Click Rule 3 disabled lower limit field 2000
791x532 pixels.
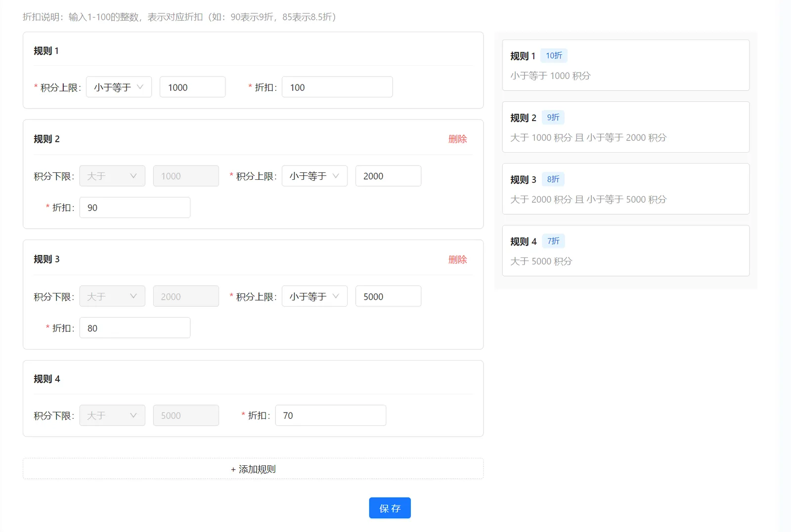(x=186, y=296)
